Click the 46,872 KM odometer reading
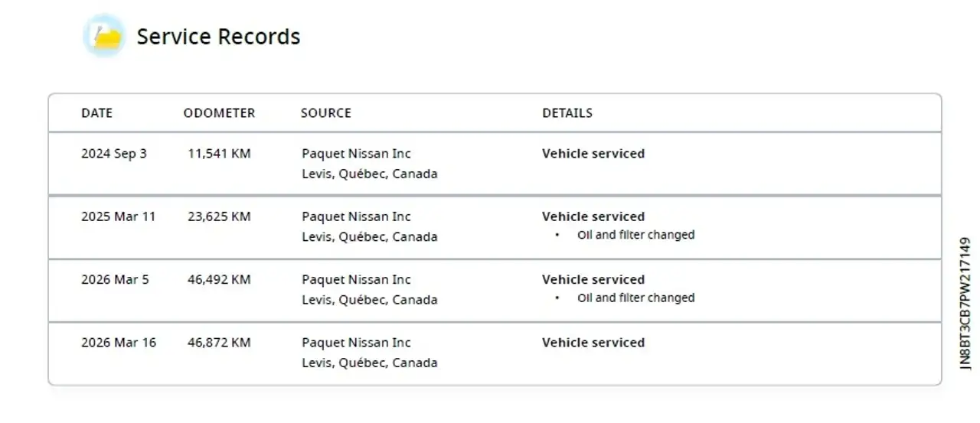The height and width of the screenshot is (423, 980). (x=219, y=343)
